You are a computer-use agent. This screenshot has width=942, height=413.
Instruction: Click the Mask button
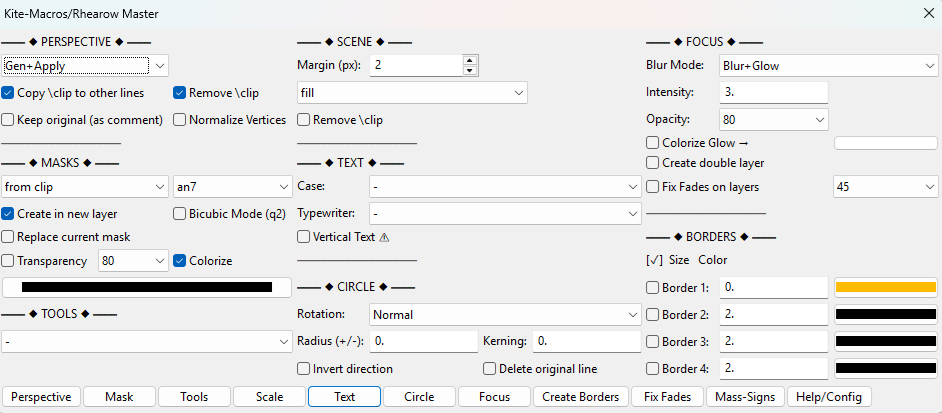click(119, 397)
